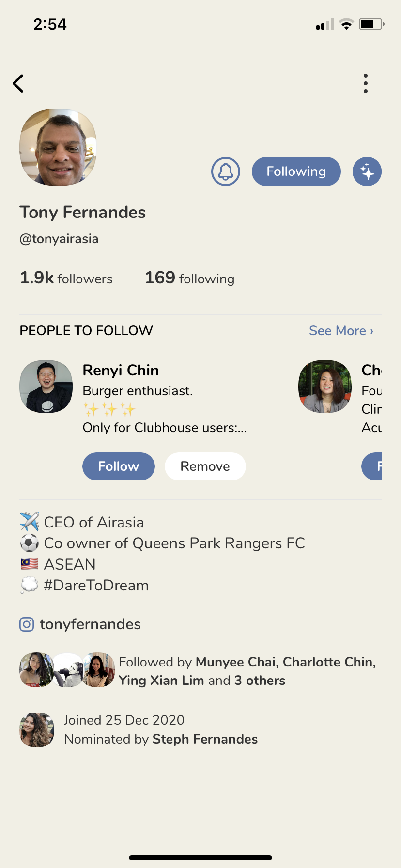The width and height of the screenshot is (401, 868).
Task: Toggle the Following button
Action: (296, 171)
